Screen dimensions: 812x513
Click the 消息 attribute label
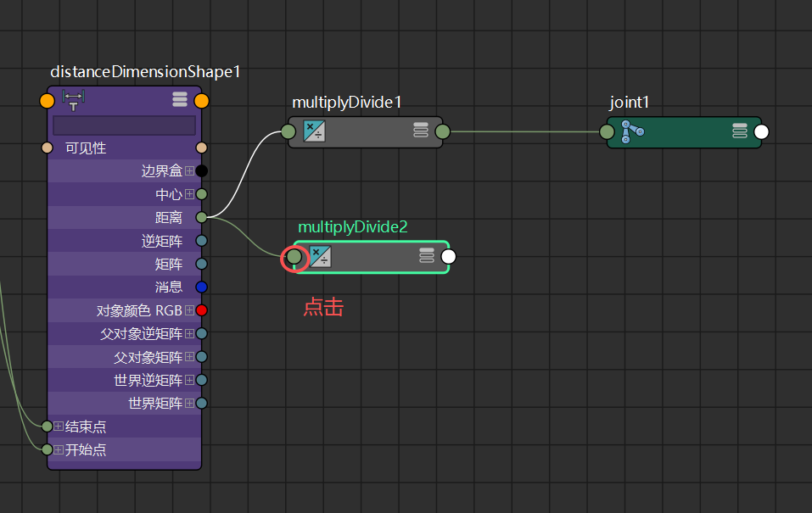pos(169,287)
